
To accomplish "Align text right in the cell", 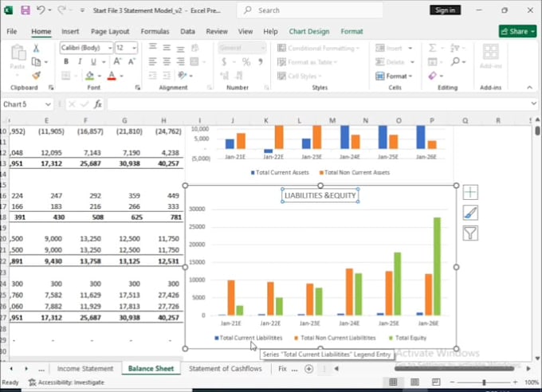I will point(180,62).
